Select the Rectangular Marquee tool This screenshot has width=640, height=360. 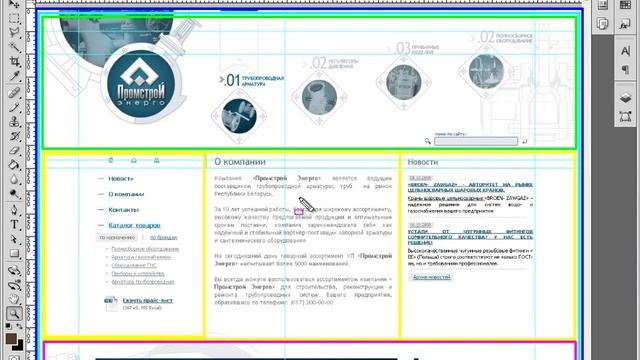[x=14, y=19]
